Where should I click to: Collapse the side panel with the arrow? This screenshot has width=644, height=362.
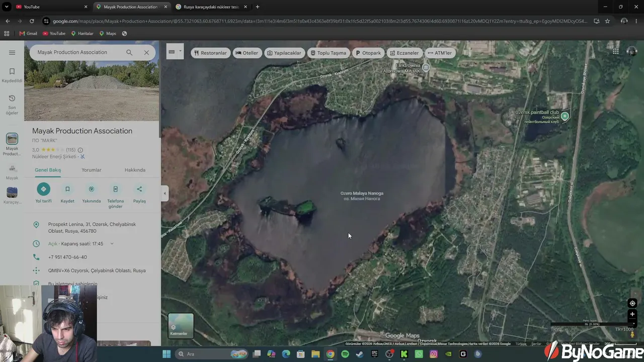[x=165, y=194]
